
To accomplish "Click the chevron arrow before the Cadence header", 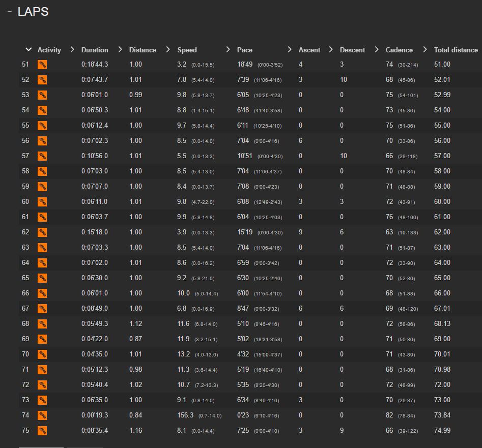I will click(377, 49).
